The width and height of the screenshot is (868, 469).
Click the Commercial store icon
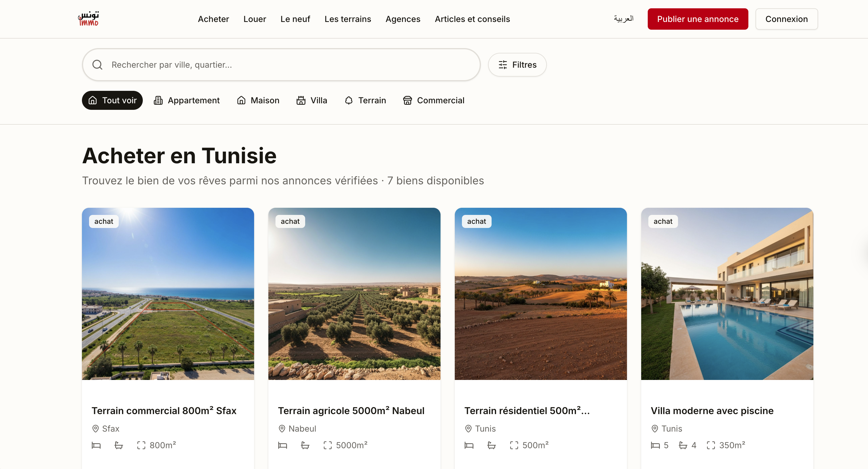click(407, 100)
